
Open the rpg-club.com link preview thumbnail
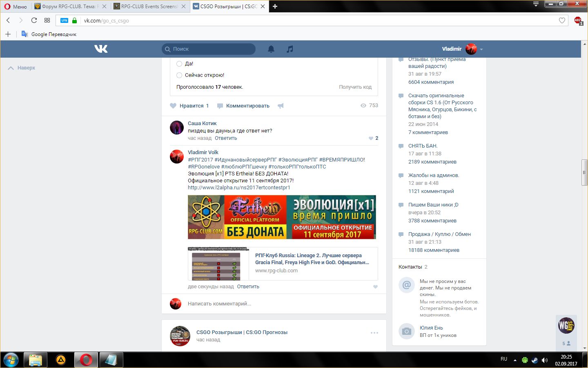click(218, 264)
